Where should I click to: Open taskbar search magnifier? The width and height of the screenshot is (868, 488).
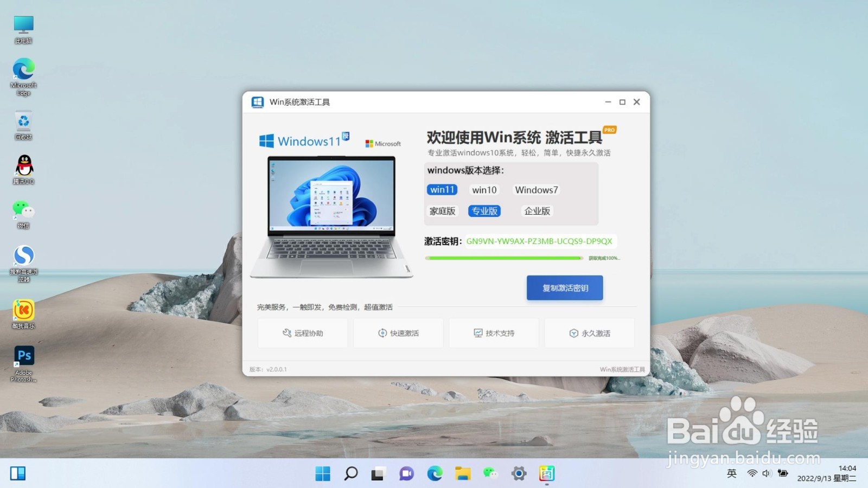(351, 473)
